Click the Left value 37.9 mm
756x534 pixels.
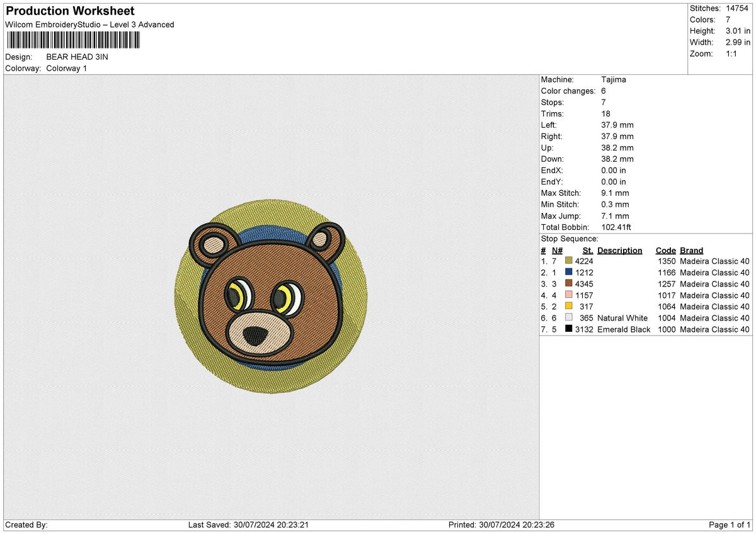tap(617, 125)
